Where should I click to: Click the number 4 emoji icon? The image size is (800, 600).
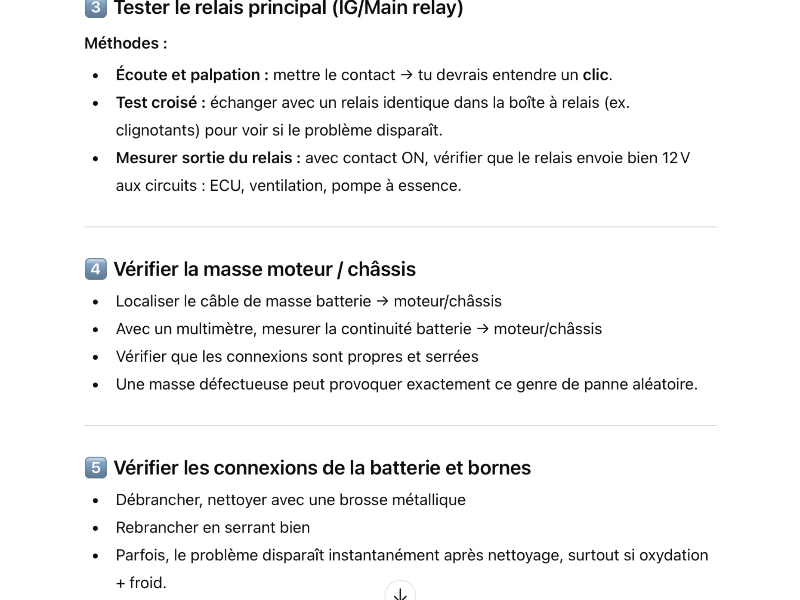point(95,269)
